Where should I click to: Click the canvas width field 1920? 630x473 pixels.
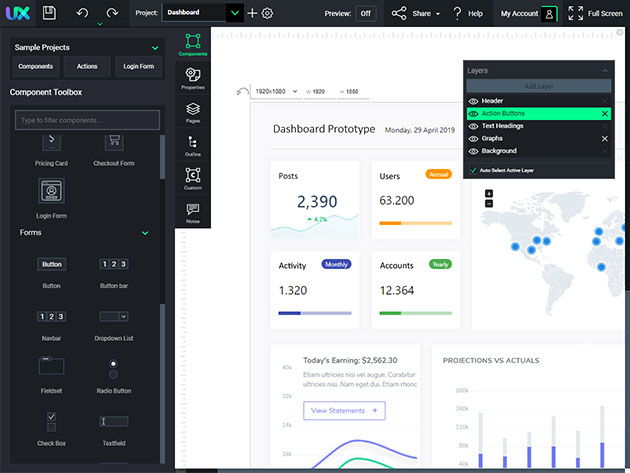coord(319,92)
